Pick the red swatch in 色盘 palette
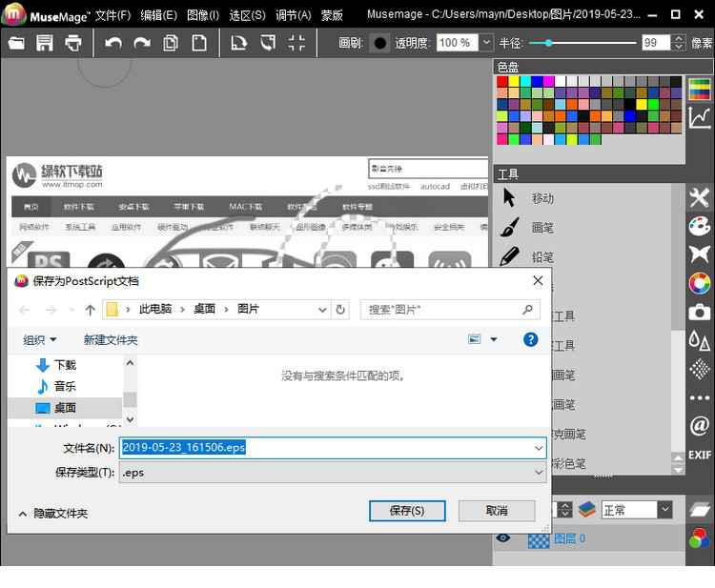Image resolution: width=715 pixels, height=588 pixels. pos(502,82)
